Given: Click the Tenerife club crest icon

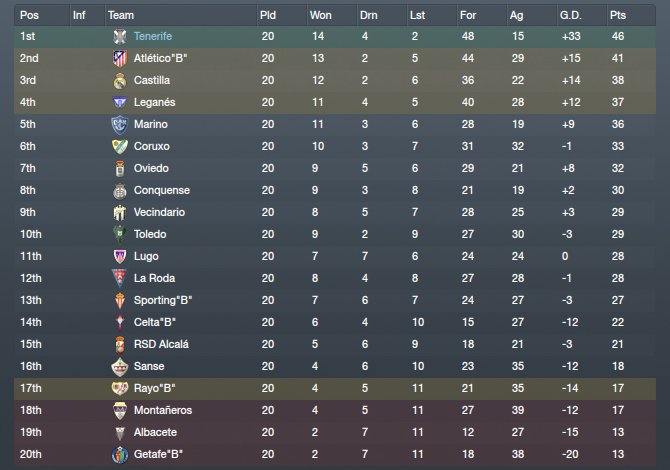Looking at the screenshot, I should [120, 37].
